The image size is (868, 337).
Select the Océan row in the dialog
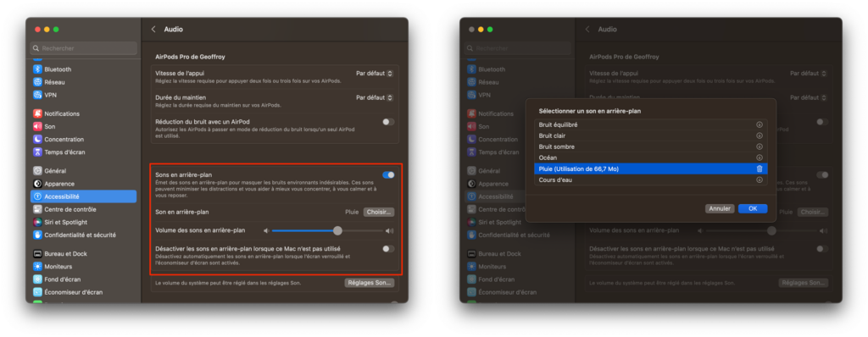point(650,157)
